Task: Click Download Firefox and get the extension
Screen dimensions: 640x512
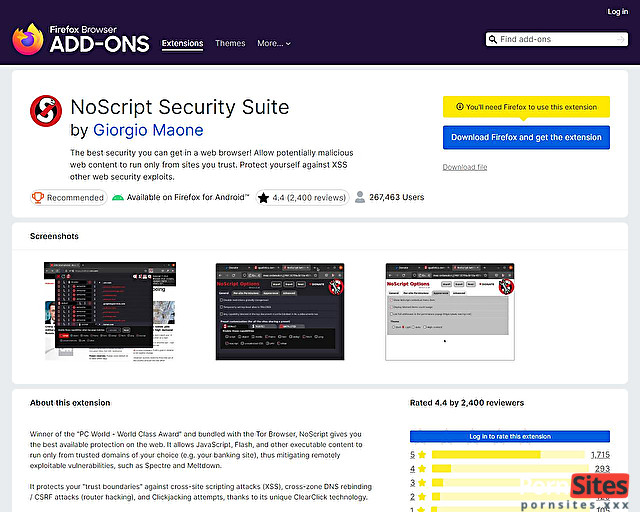Action: 526,137
